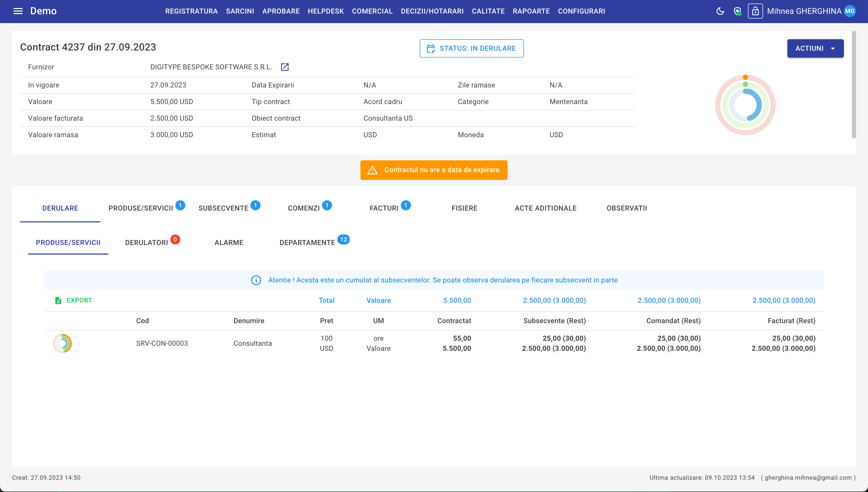
Task: Click the STATUS: IN DERULARE button
Action: tap(471, 48)
